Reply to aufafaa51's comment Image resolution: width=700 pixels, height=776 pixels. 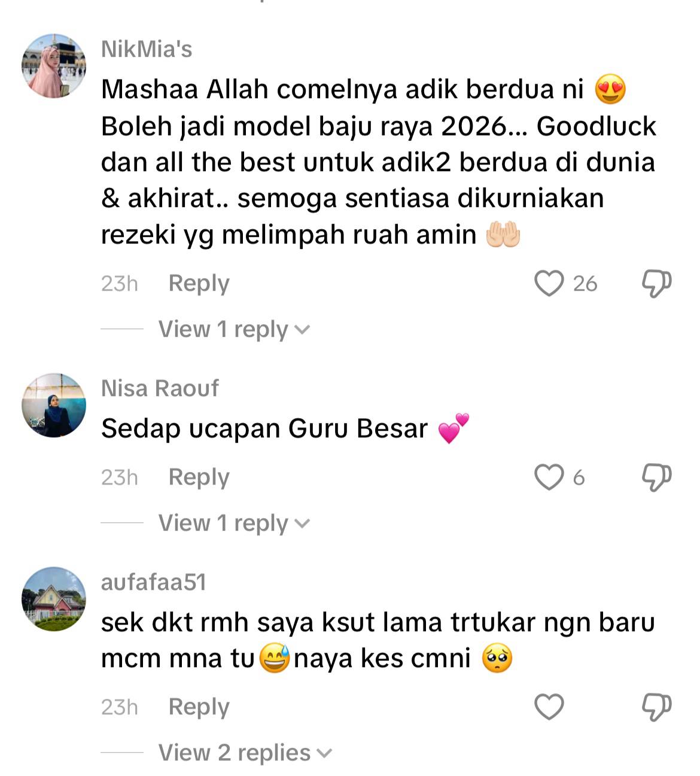199,707
